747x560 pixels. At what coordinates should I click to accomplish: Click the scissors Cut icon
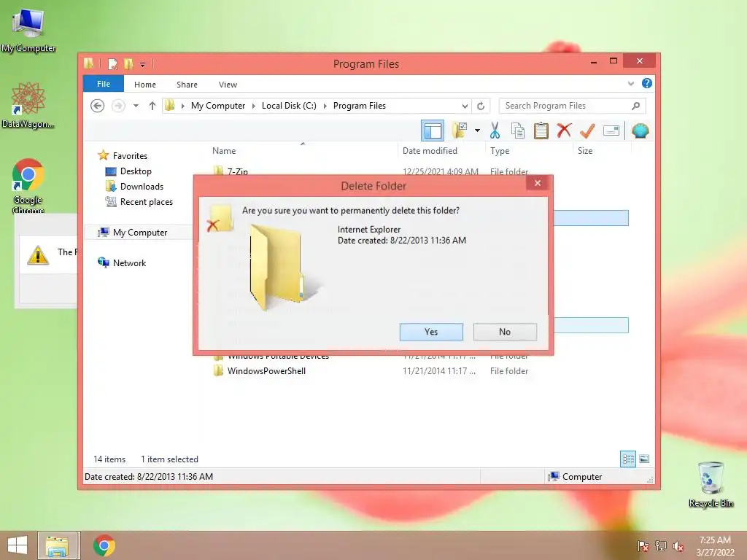coord(495,131)
